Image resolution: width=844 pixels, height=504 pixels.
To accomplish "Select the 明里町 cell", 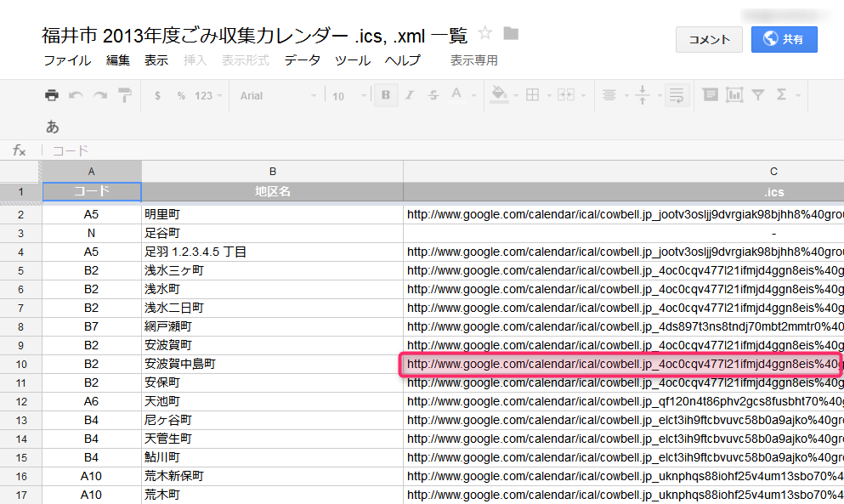I will tap(272, 215).
